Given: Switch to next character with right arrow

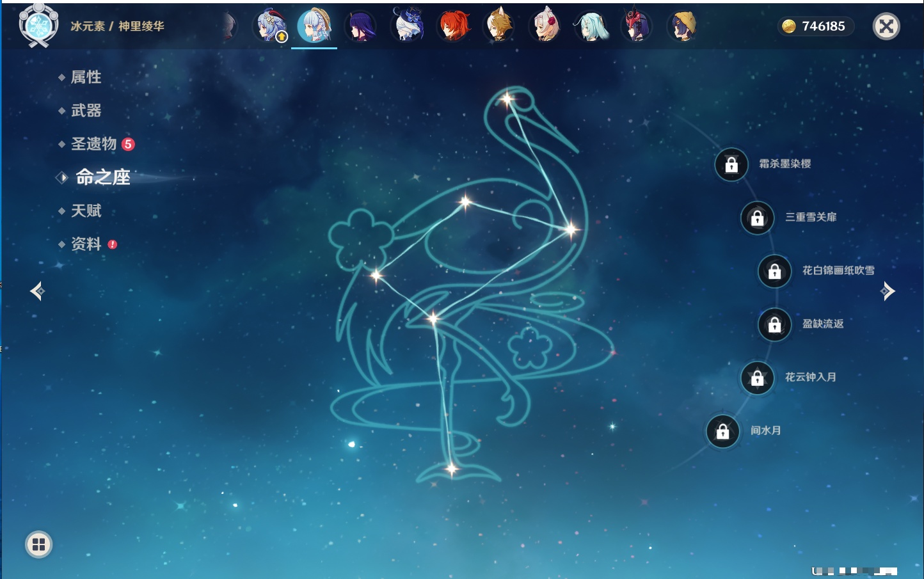Looking at the screenshot, I should click(888, 291).
